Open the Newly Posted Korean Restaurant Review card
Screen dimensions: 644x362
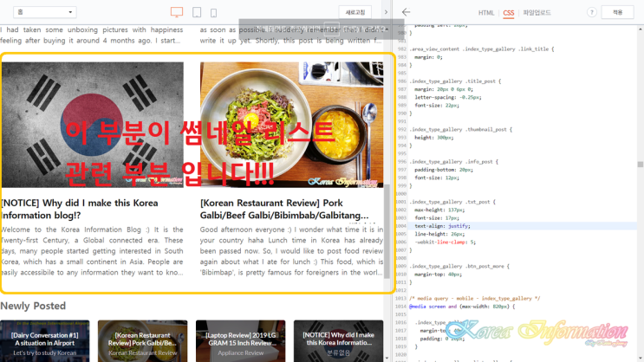pyautogui.click(x=142, y=341)
